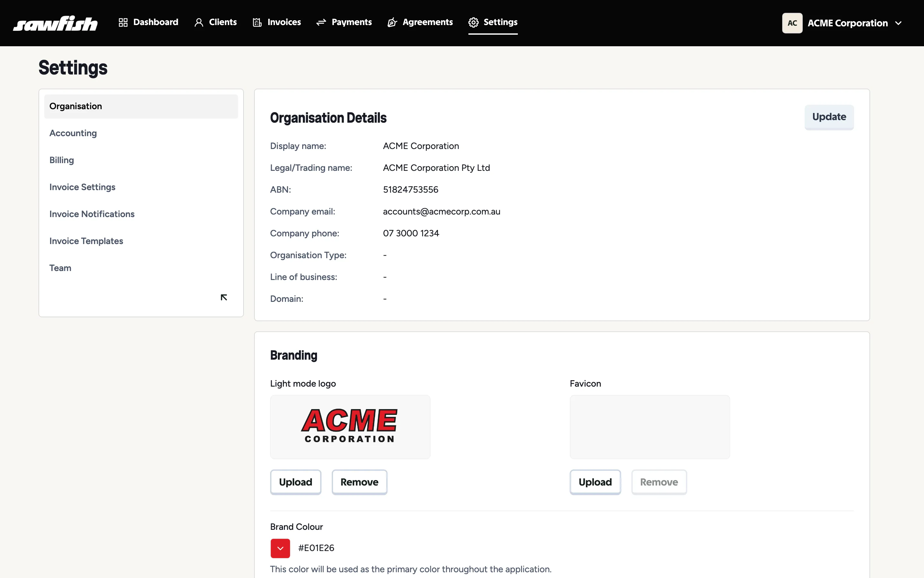Click the legal name ACME Corporation Pty Ltd
The width and height of the screenshot is (924, 578).
(x=436, y=168)
